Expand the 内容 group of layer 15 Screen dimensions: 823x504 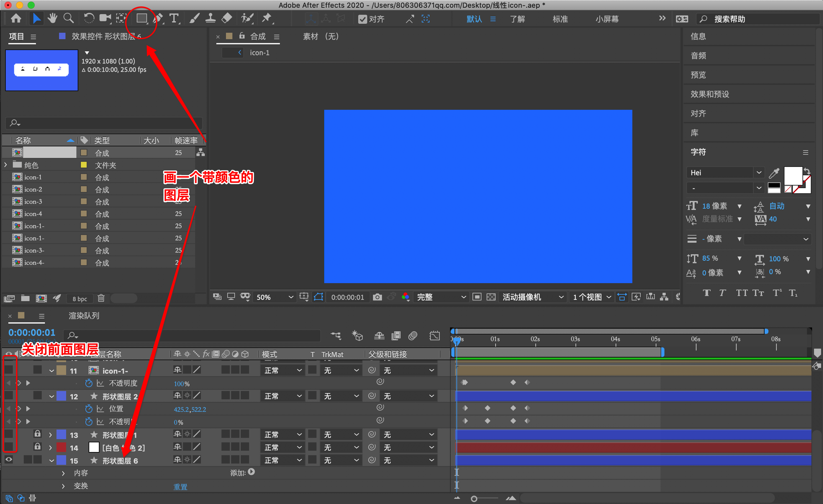coord(63,473)
